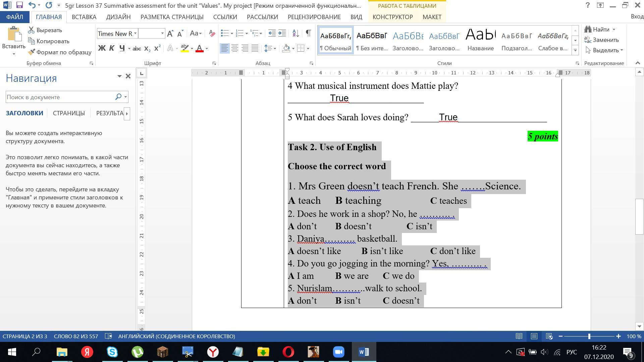
Task: Toggle Strikethrough abc formatting
Action: [x=137, y=49]
